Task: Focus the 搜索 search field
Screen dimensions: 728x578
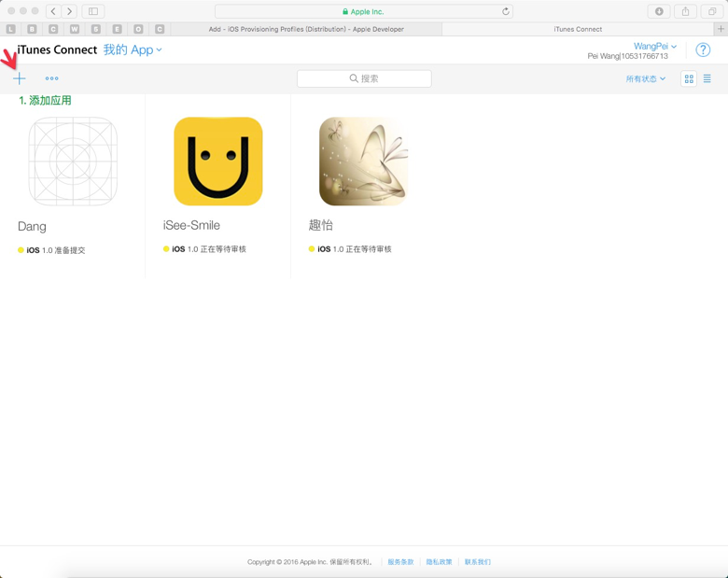Action: click(x=364, y=78)
